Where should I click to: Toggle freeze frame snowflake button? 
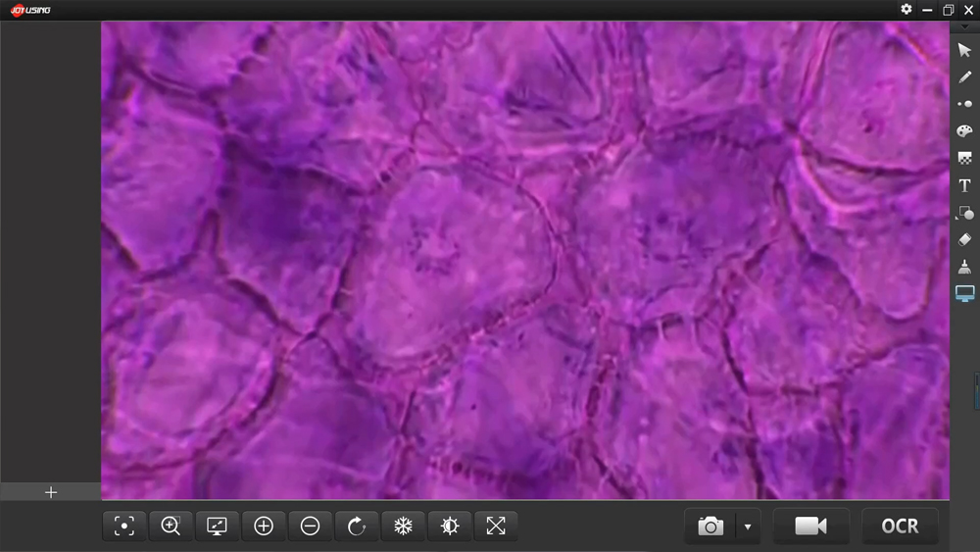403,527
